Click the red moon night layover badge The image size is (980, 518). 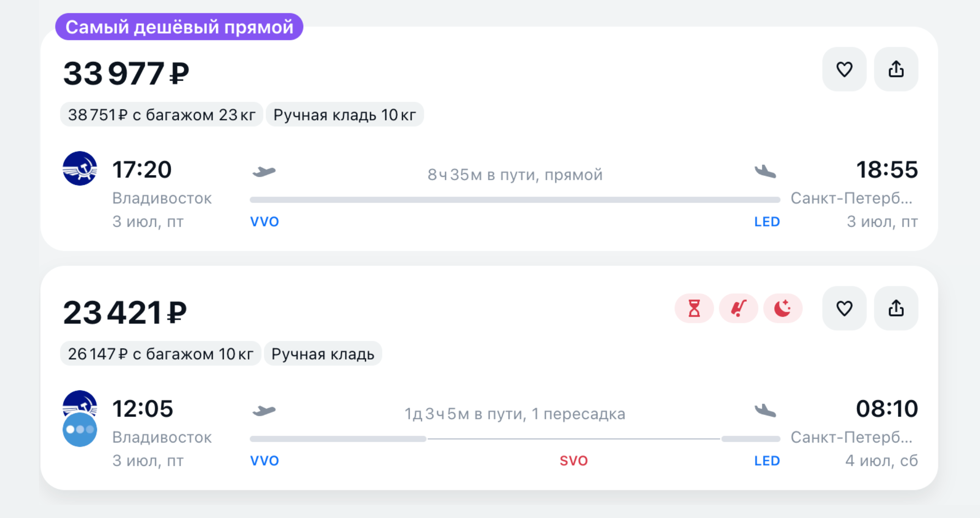[x=783, y=308]
